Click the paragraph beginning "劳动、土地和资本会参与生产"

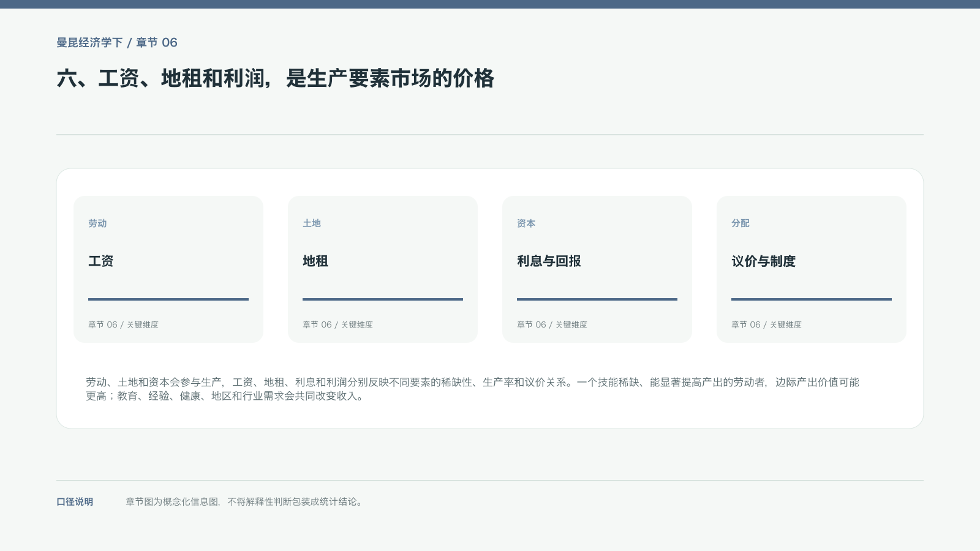[472, 389]
